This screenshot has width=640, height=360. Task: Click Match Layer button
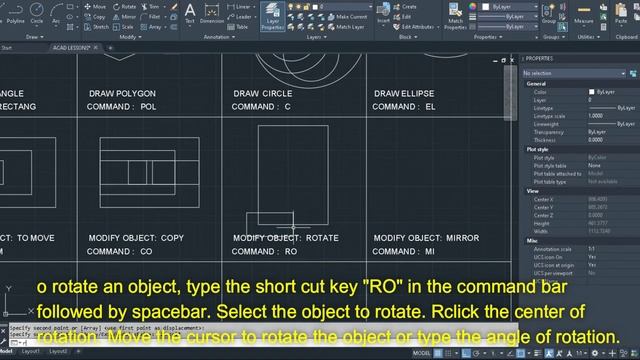tap(346, 27)
